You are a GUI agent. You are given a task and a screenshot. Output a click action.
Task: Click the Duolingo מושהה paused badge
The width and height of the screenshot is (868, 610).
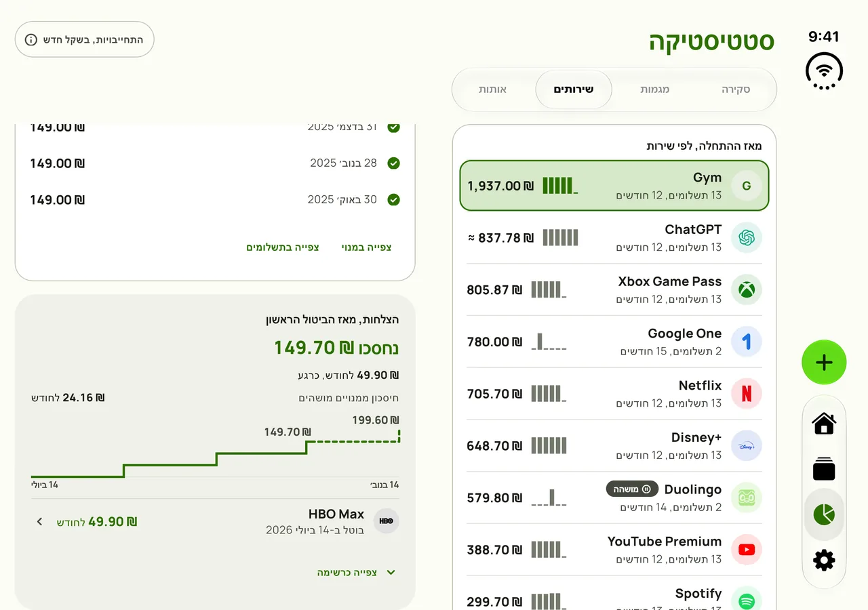(x=632, y=489)
